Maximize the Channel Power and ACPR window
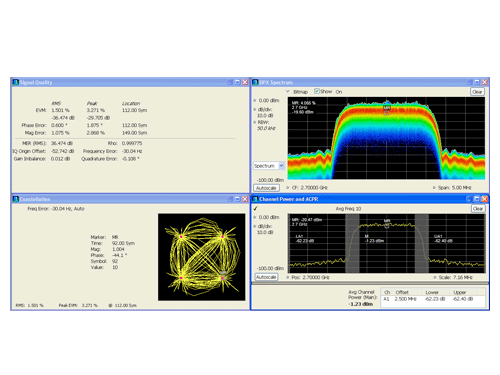Image resolution: width=500 pixels, height=375 pixels. coord(477,199)
